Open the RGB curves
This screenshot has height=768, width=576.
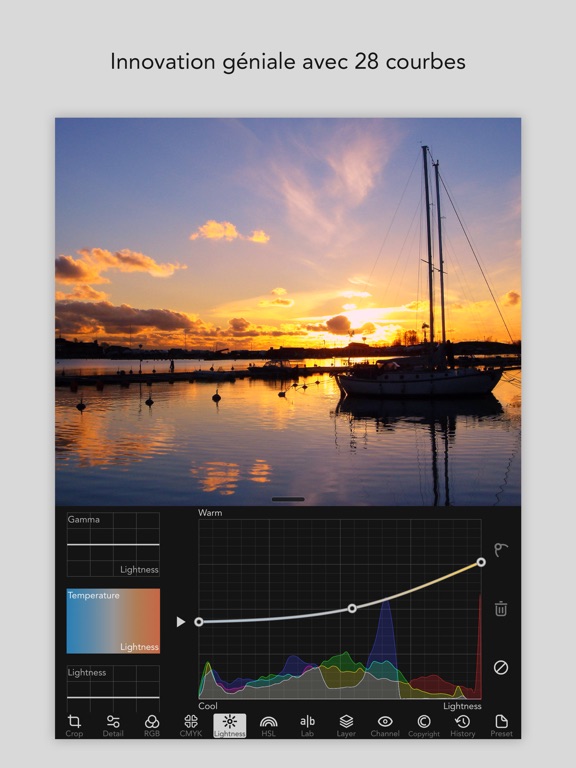(152, 725)
